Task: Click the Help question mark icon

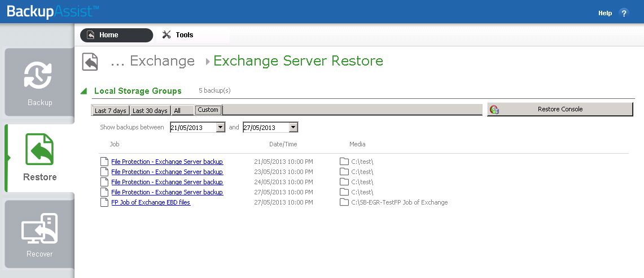Action: click(x=624, y=13)
